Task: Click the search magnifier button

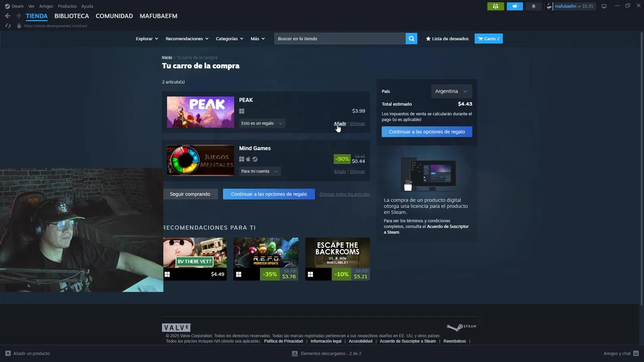Action: coord(412,39)
